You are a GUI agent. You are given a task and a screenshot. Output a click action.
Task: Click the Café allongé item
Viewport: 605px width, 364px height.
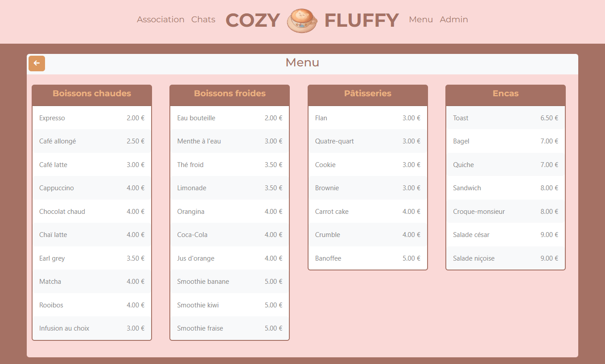[92, 141]
